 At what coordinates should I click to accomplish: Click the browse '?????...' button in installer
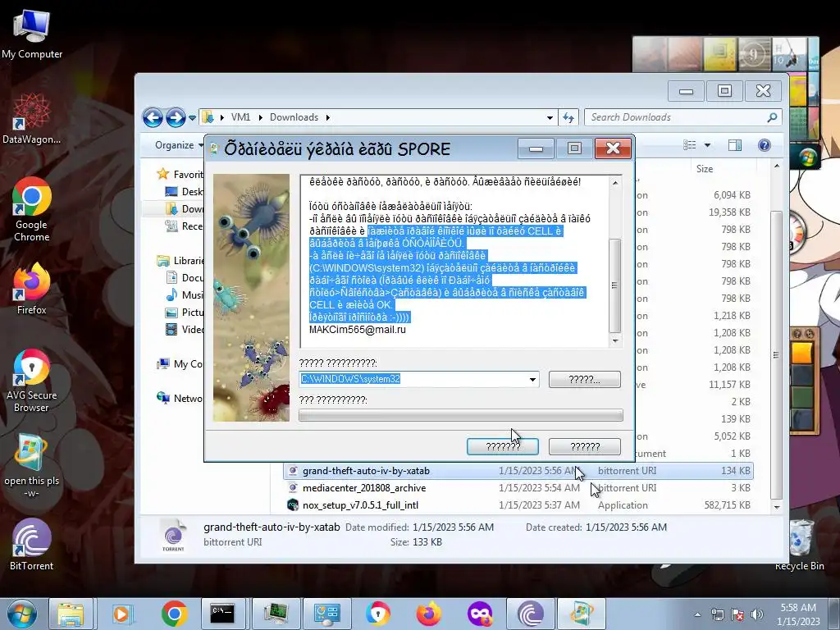[x=584, y=379]
